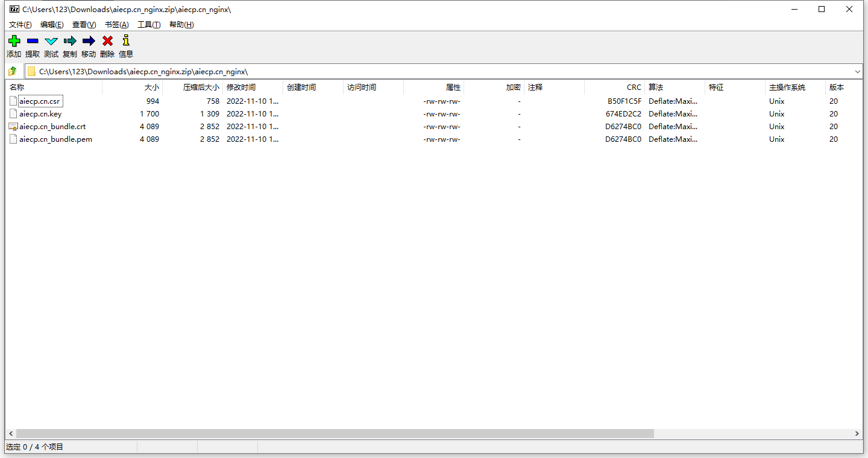Click the scroll right arrow

(858, 433)
